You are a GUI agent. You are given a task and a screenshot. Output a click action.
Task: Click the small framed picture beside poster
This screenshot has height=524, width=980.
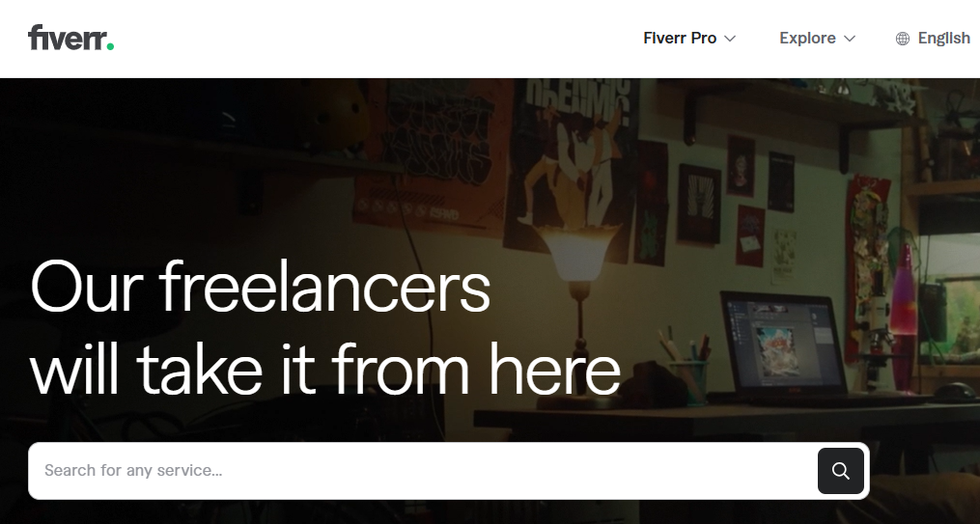pos(699,204)
